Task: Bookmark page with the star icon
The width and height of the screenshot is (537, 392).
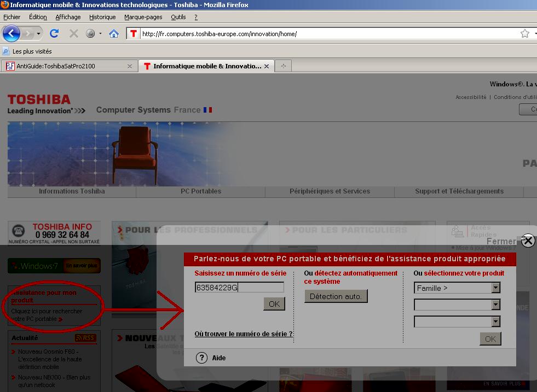Action: click(524, 33)
